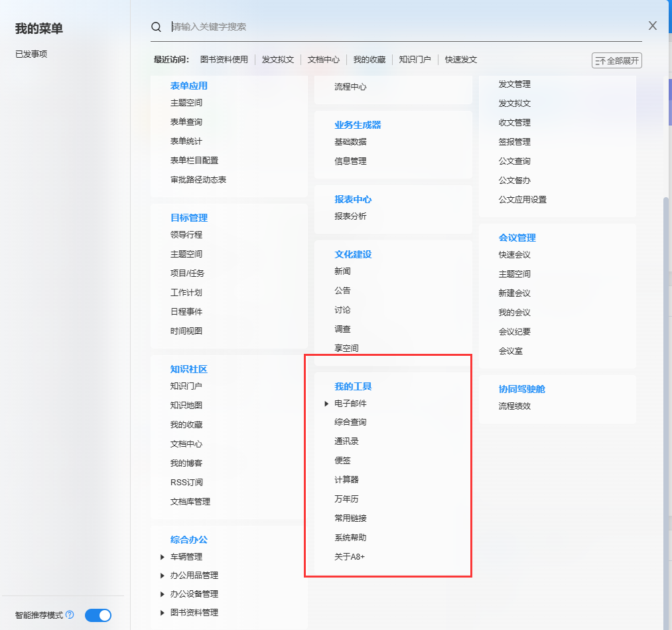This screenshot has height=630, width=672.
Task: Click the 协同驾驶舱 section heading
Action: point(522,389)
